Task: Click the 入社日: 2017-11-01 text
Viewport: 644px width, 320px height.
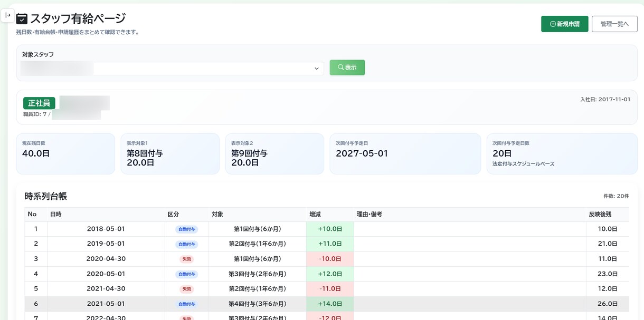Action: [x=605, y=99]
